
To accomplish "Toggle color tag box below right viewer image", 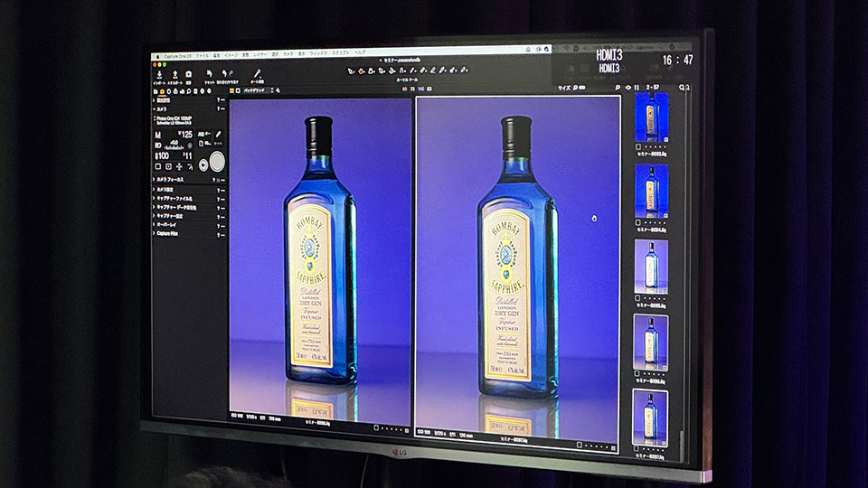I will [x=580, y=445].
